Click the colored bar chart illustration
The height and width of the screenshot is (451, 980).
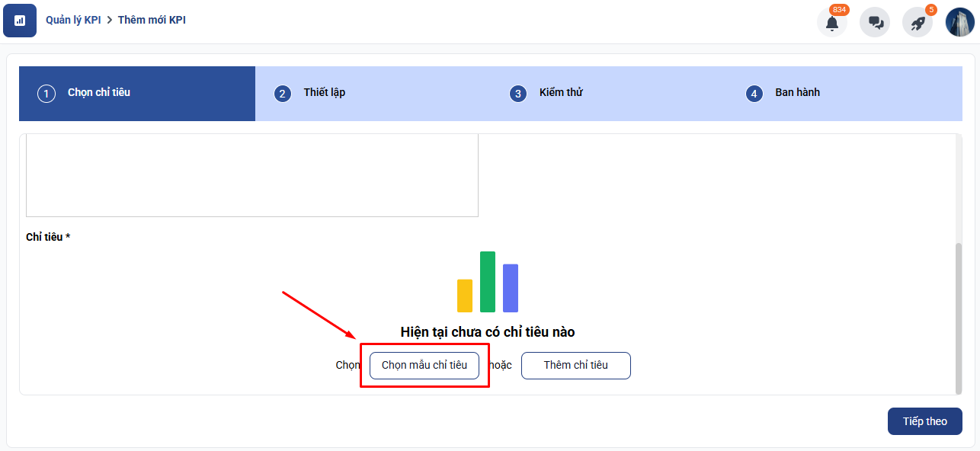[x=488, y=282]
